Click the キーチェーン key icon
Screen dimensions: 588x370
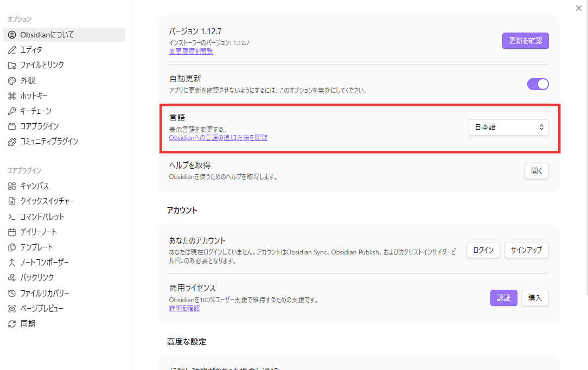[x=12, y=111]
